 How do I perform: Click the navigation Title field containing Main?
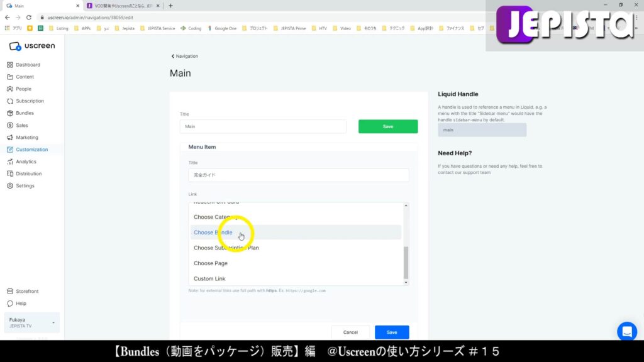263,126
